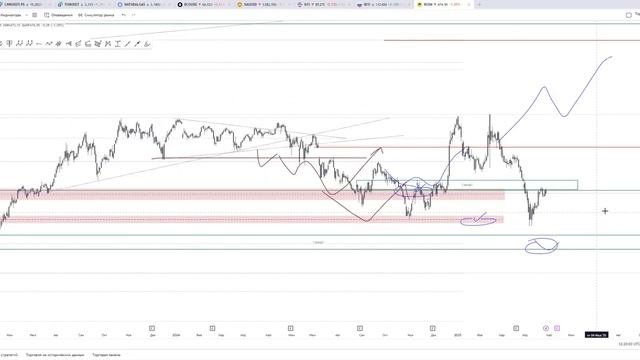Open the NATURALGAS chart tab
This screenshot has width=640, height=360.
point(143,4)
